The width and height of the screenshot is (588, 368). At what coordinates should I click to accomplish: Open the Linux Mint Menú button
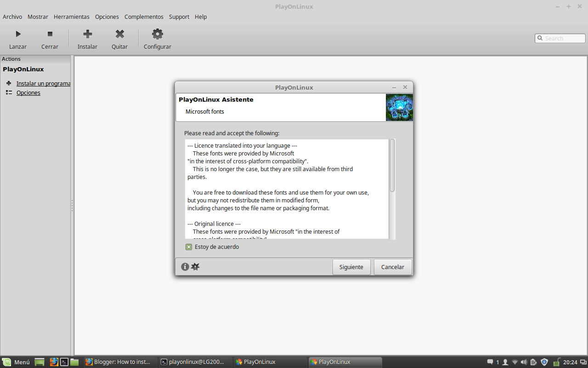click(x=16, y=362)
